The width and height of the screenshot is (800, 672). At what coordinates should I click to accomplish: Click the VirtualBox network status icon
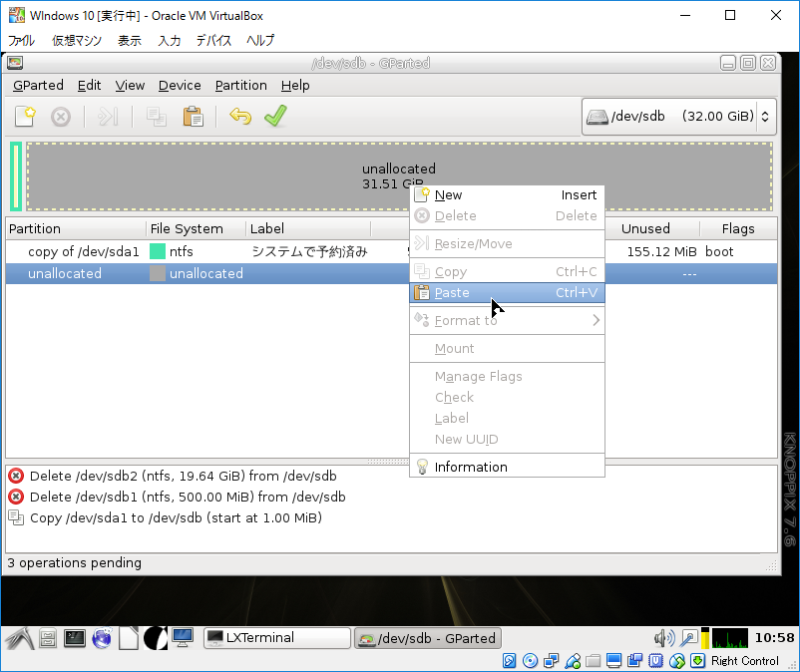(x=551, y=661)
